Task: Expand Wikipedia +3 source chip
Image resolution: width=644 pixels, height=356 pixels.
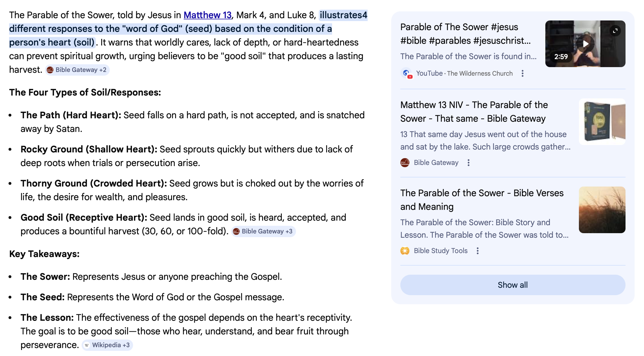Action: pyautogui.click(x=107, y=345)
